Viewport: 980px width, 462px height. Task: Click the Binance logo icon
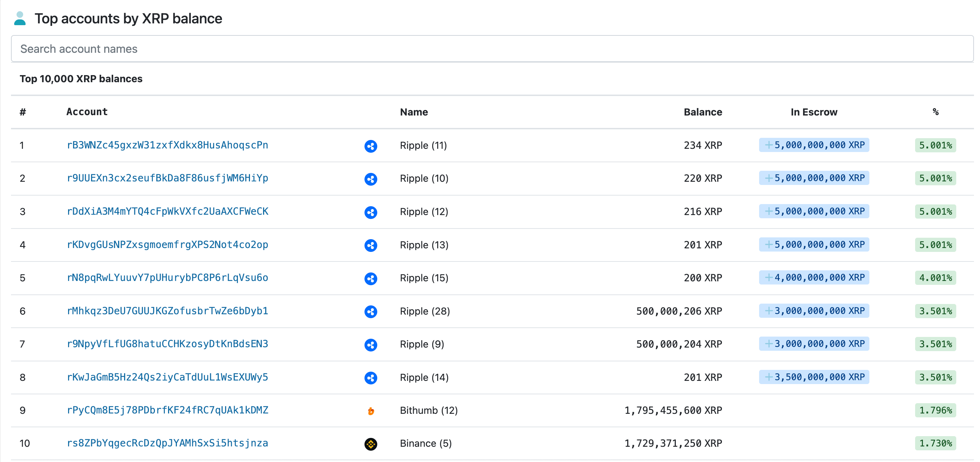(x=371, y=443)
